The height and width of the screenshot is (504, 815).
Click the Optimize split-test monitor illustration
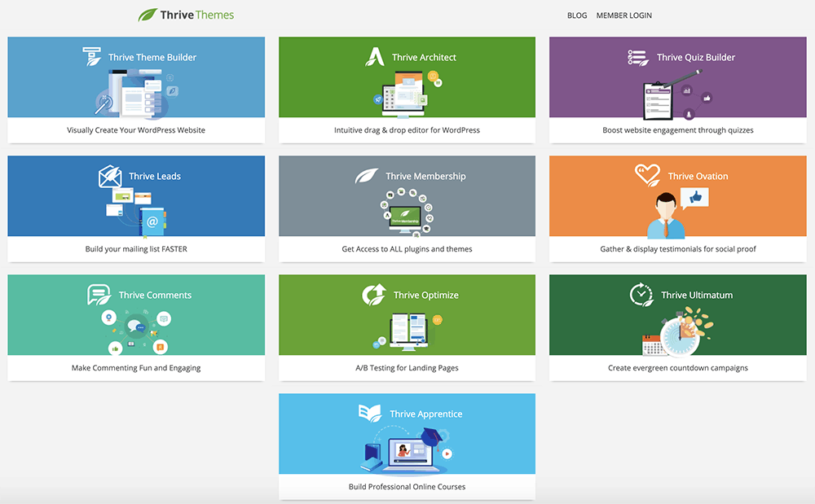pyautogui.click(x=408, y=331)
